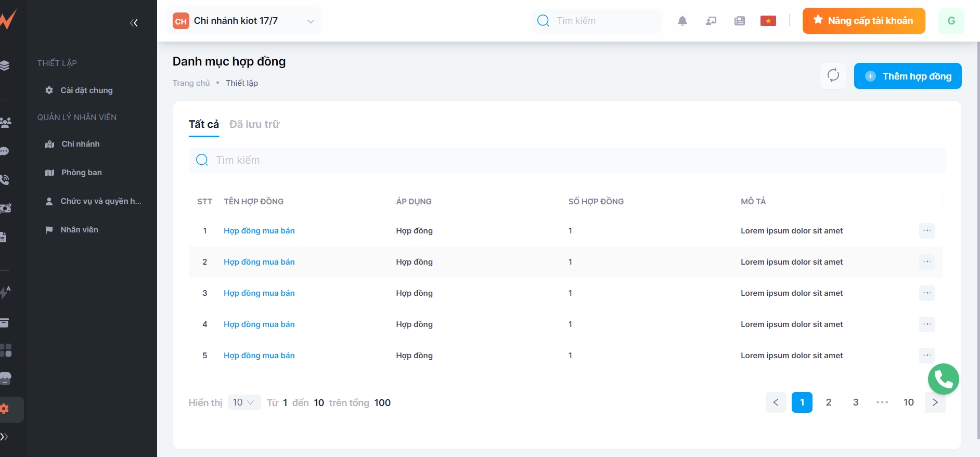Go to next page with right arrow
Image resolution: width=980 pixels, height=457 pixels.
(935, 402)
